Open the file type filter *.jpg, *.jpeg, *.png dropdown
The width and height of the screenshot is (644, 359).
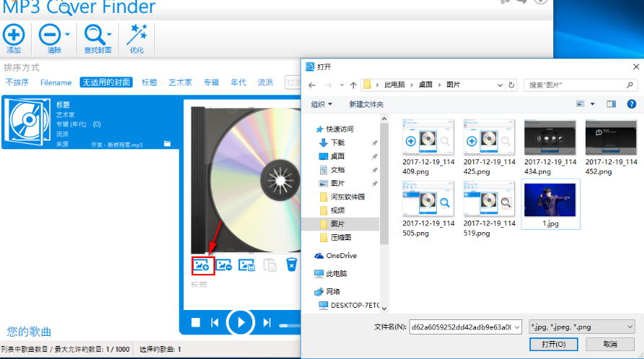pos(581,327)
